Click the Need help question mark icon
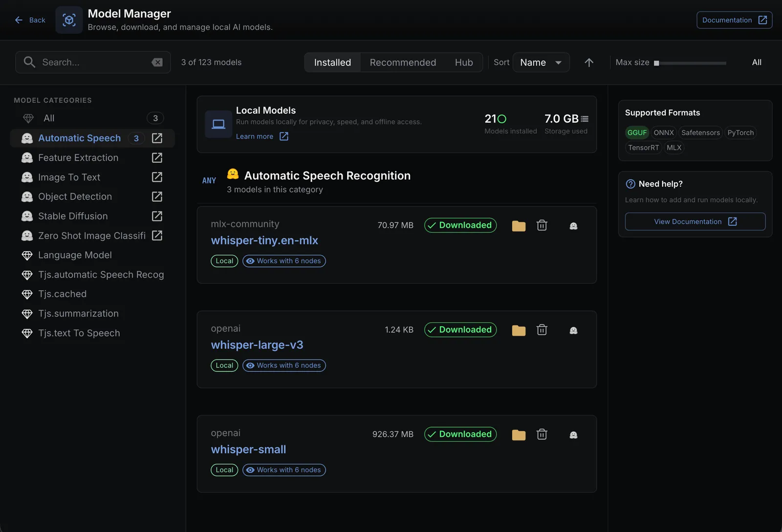 [x=630, y=184]
